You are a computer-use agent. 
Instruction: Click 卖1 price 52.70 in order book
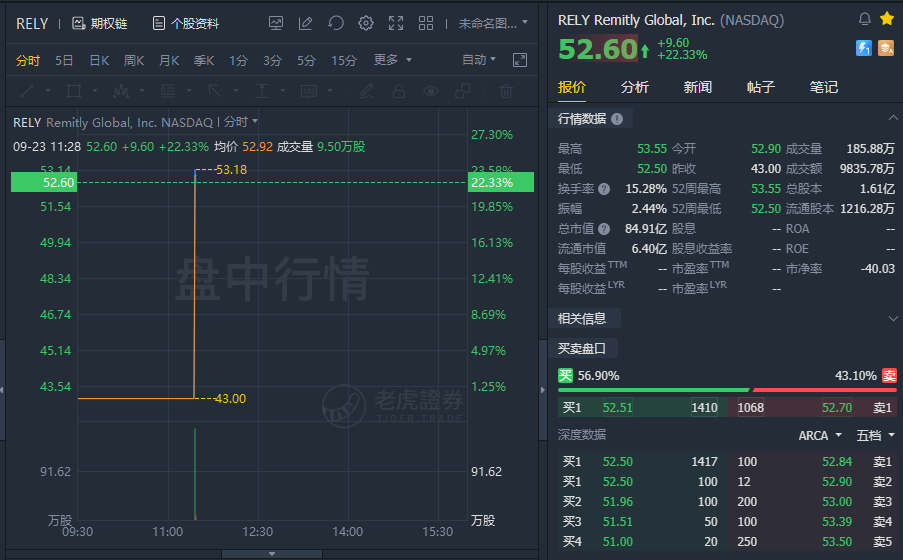(x=837, y=408)
